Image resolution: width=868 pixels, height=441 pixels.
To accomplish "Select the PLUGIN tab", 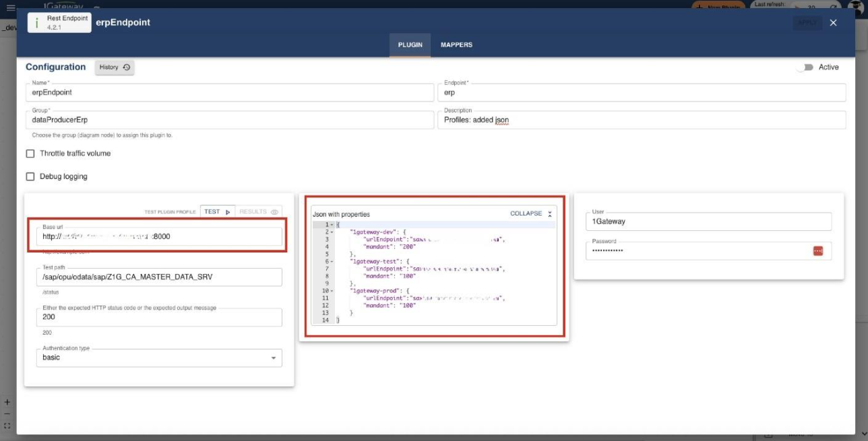I will [x=409, y=44].
